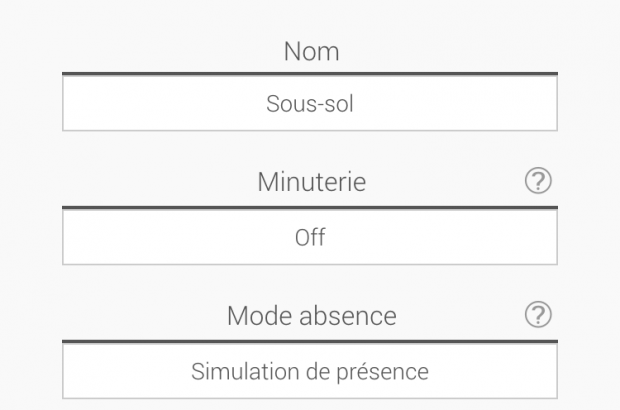The height and width of the screenshot is (410, 620).
Task: Change absence mode from Simulation de présence
Action: 310,371
